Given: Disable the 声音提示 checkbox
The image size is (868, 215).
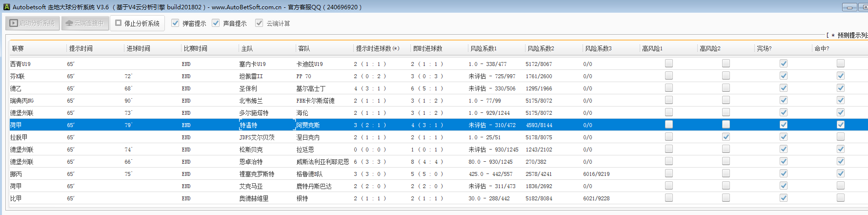Looking at the screenshot, I should 216,23.
